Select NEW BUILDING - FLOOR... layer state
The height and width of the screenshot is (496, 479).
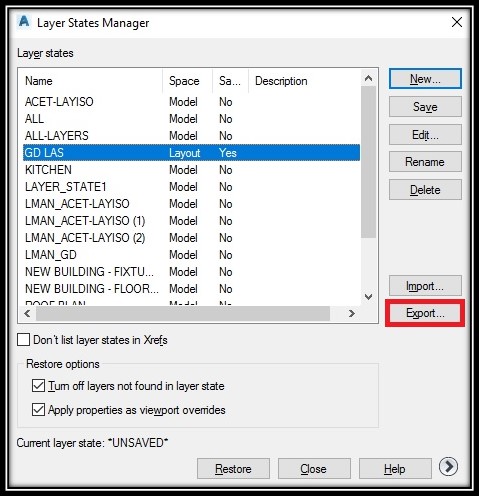[191, 289]
